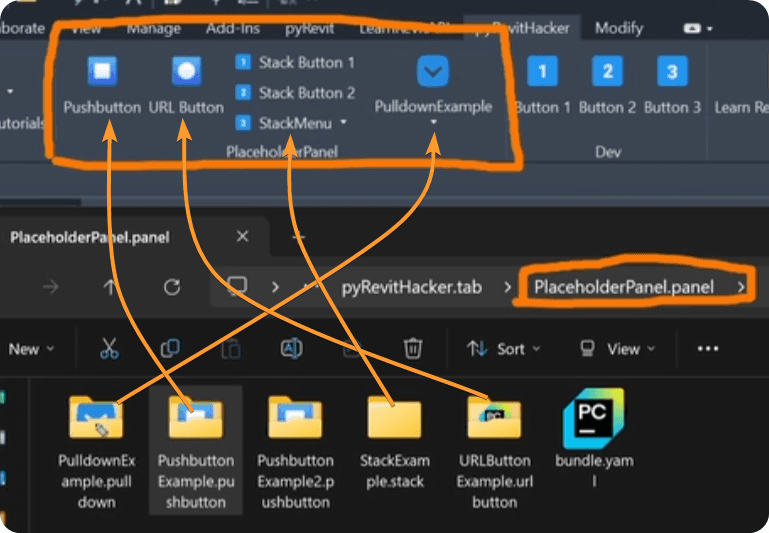Open the View ribbon tab

point(86,28)
